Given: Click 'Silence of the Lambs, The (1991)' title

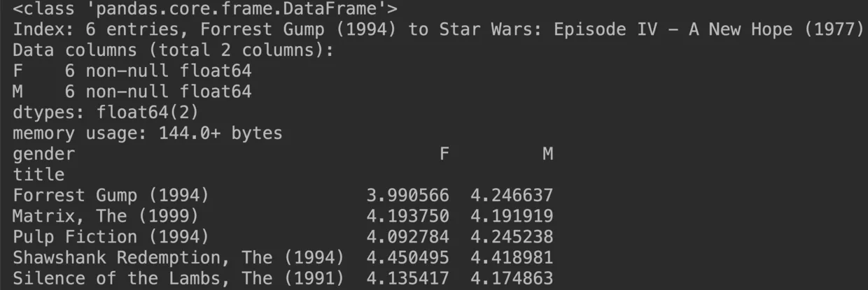Looking at the screenshot, I should 178,278.
